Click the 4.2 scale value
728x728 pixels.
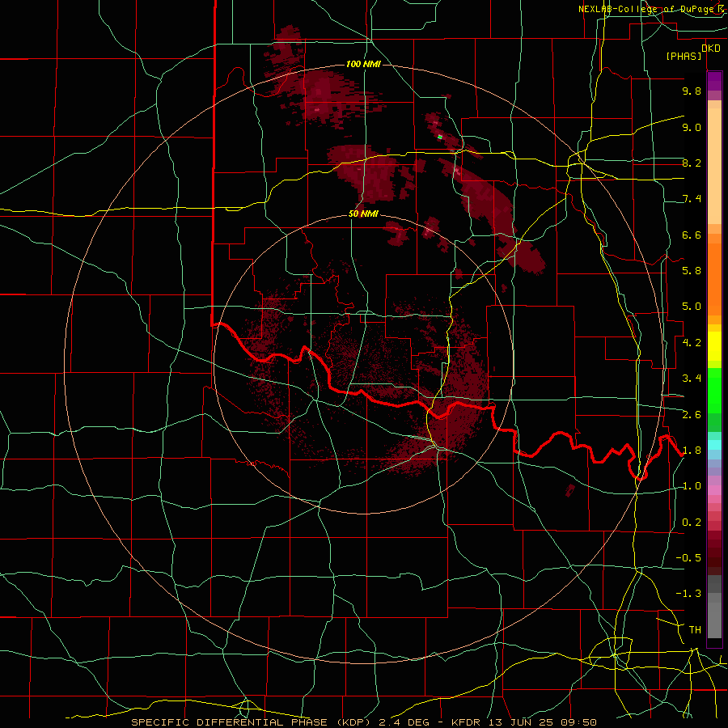pyautogui.click(x=692, y=343)
